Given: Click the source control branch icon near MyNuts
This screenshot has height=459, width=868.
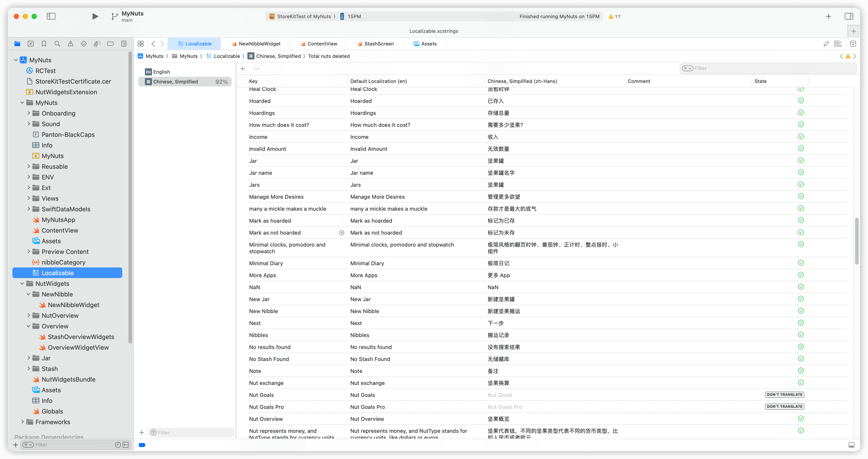Looking at the screenshot, I should click(x=114, y=16).
